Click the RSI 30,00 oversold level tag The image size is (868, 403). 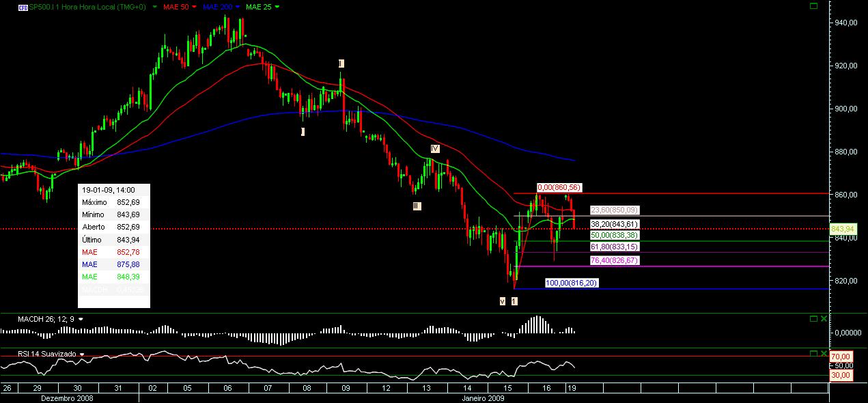click(x=841, y=374)
